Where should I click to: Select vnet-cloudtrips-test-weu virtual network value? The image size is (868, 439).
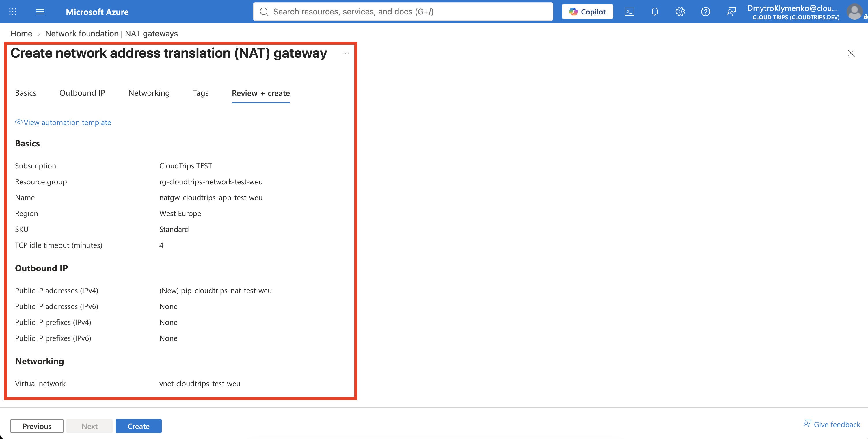[200, 384]
